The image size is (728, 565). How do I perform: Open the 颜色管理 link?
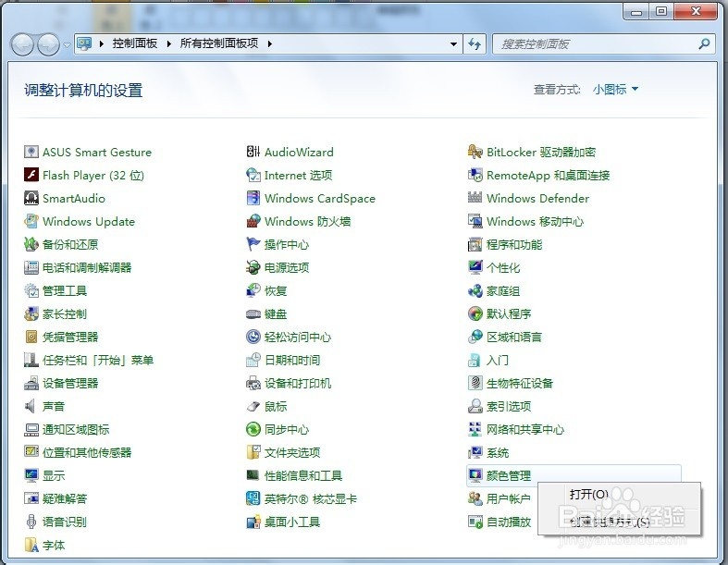tap(509, 475)
